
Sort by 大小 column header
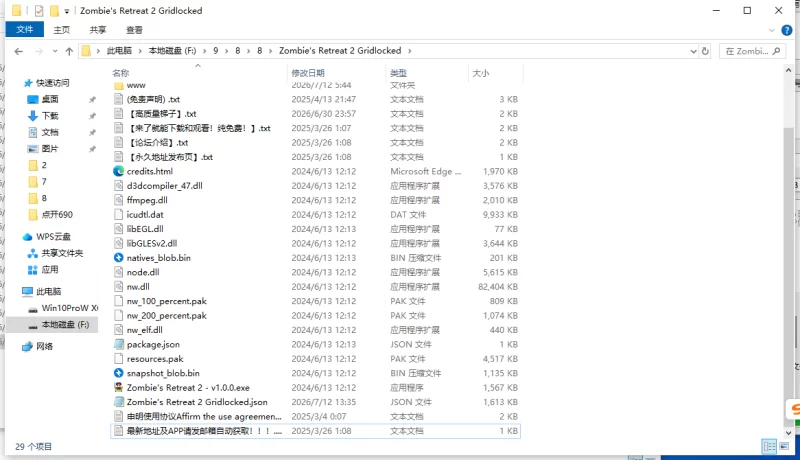pos(480,73)
